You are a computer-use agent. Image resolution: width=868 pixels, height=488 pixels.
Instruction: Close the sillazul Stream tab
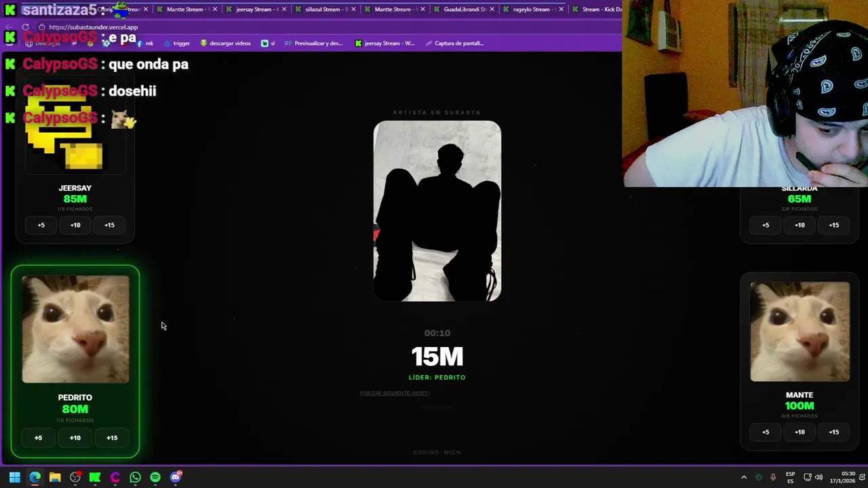(x=353, y=9)
